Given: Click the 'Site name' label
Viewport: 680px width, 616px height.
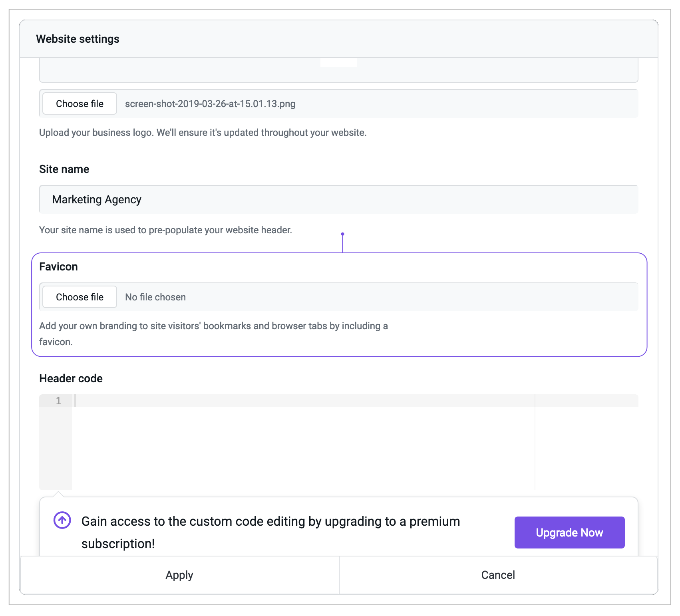Looking at the screenshot, I should tap(64, 169).
